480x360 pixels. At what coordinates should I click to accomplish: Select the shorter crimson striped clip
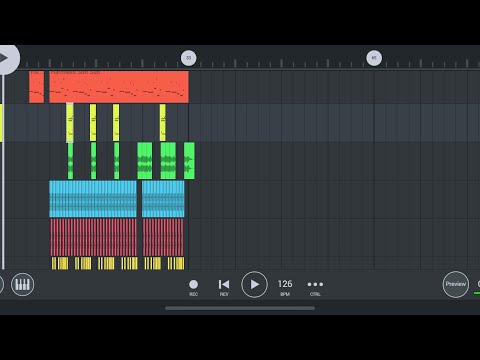(x=163, y=237)
